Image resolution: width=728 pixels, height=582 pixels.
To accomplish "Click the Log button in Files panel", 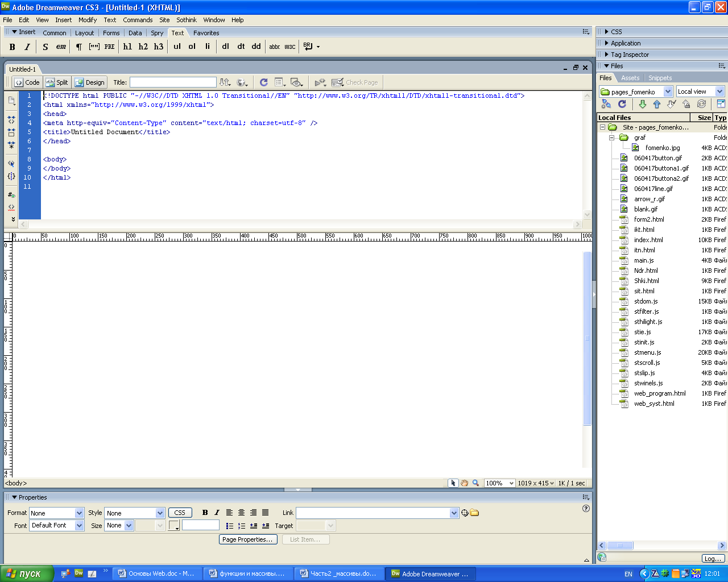I will pyautogui.click(x=713, y=558).
